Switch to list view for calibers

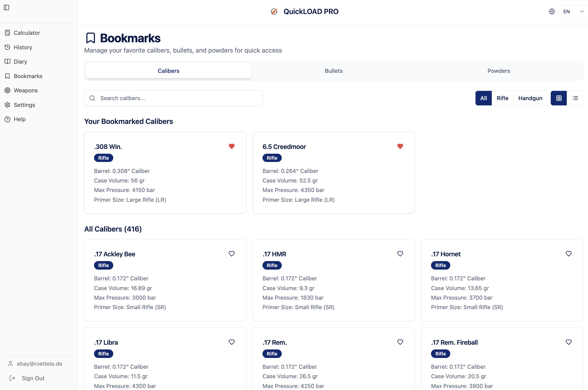(575, 98)
